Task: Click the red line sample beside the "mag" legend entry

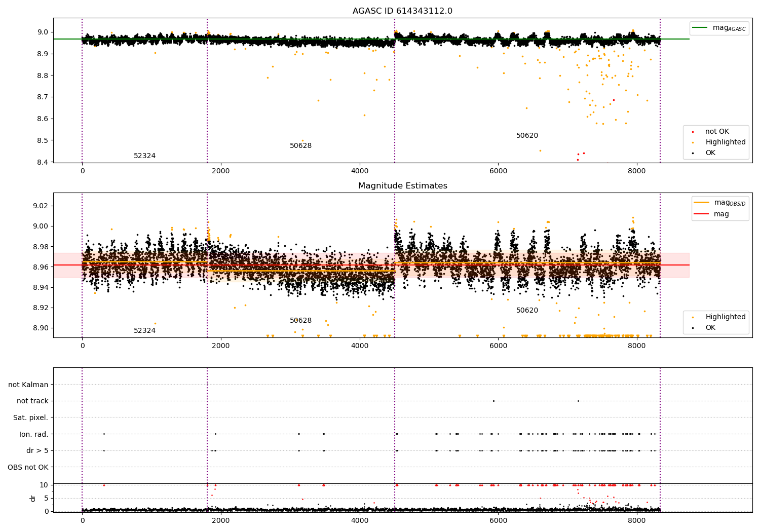Action: click(702, 214)
